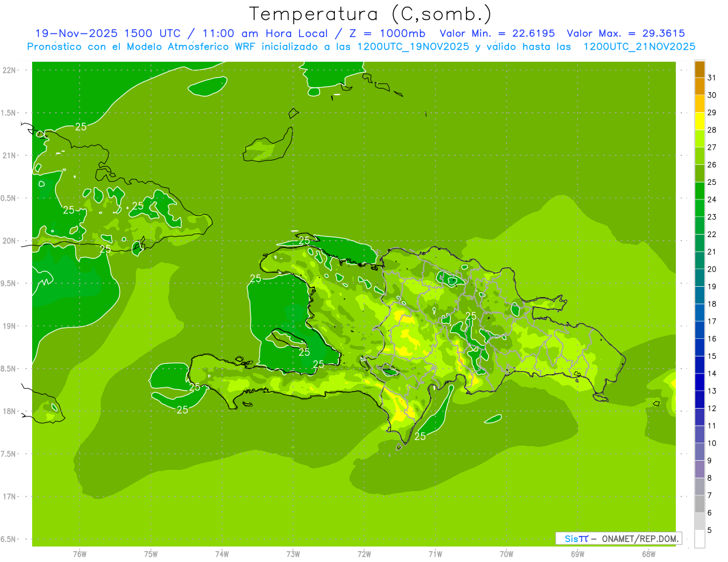
Task: Click the '68W' longitude label
Action: point(649,554)
